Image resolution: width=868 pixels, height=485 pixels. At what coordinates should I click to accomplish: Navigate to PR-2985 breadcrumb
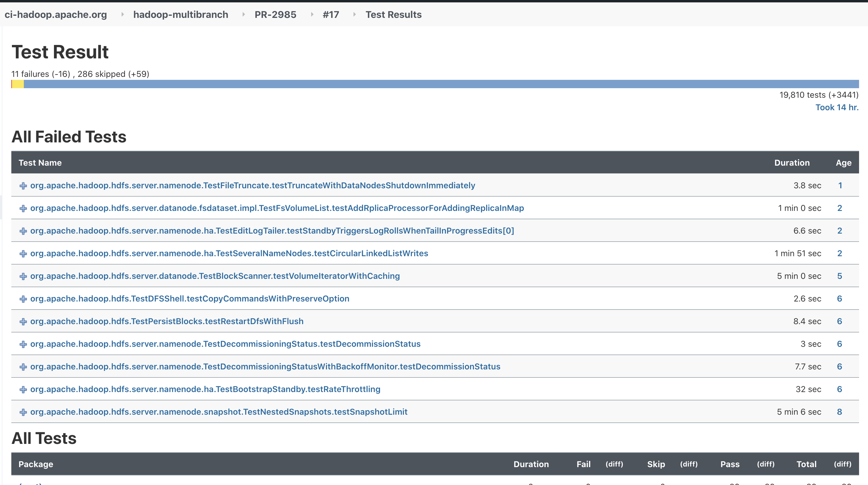click(x=275, y=15)
